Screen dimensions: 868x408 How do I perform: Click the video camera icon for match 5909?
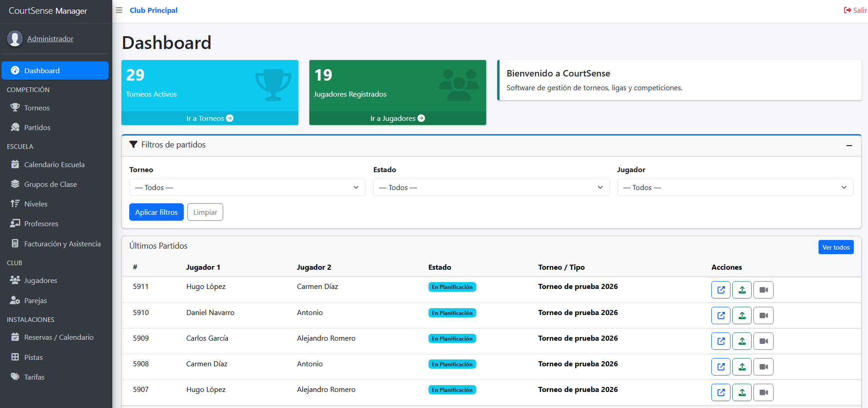click(764, 341)
